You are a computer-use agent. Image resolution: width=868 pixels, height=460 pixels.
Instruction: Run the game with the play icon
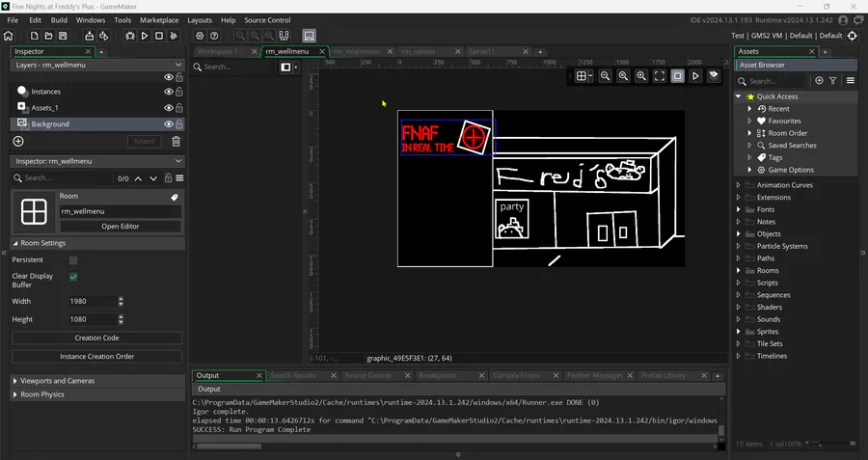pos(145,36)
